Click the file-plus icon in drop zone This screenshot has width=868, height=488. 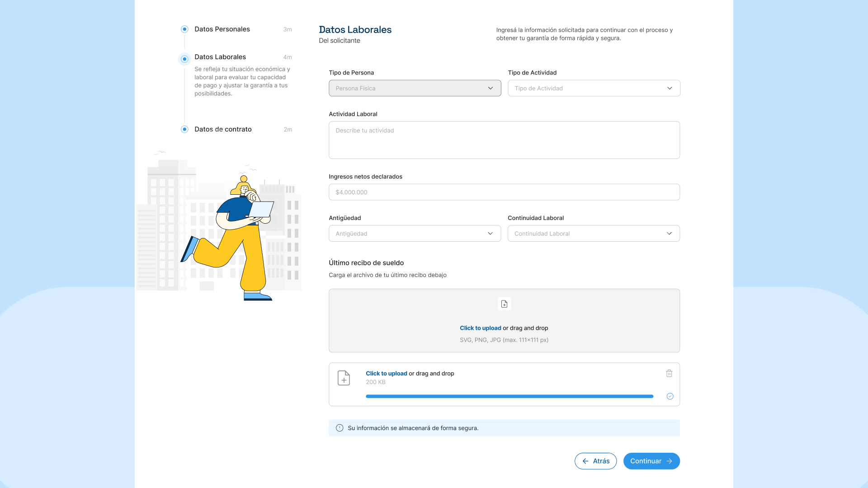(504, 304)
